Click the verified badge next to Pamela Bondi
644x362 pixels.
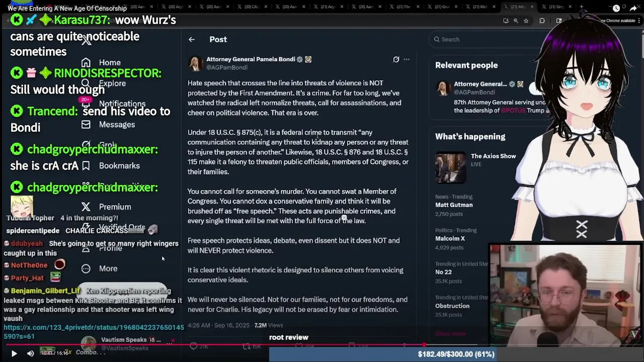300,59
